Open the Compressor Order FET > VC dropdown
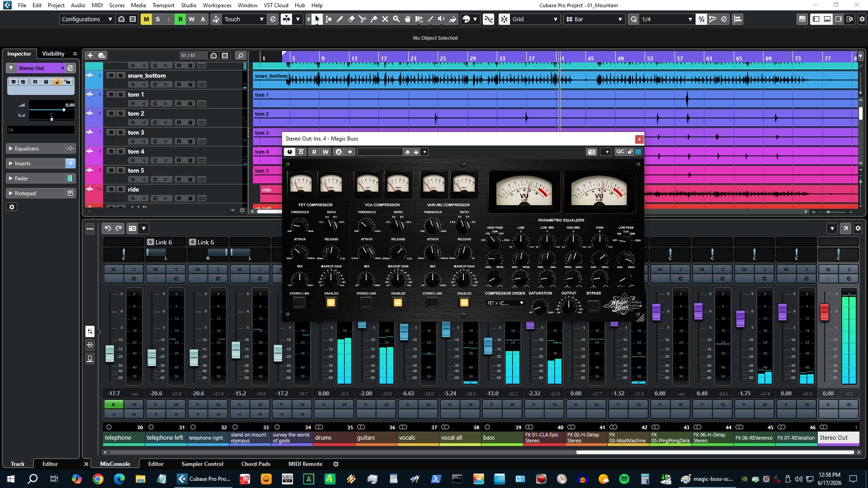 [x=505, y=303]
